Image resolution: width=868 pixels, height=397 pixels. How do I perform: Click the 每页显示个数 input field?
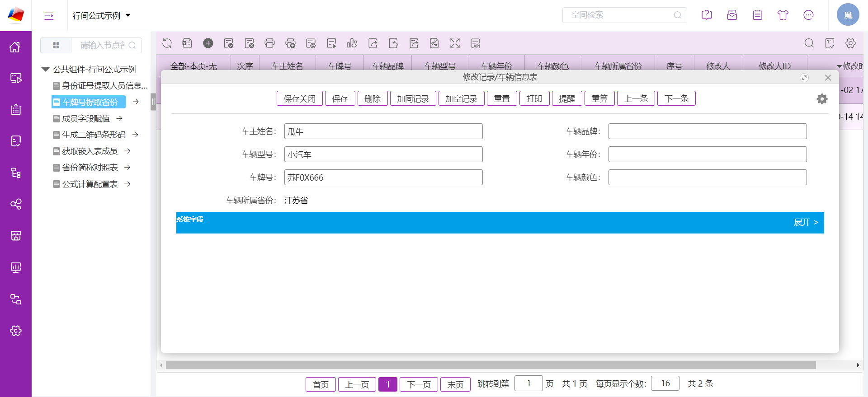tap(665, 383)
